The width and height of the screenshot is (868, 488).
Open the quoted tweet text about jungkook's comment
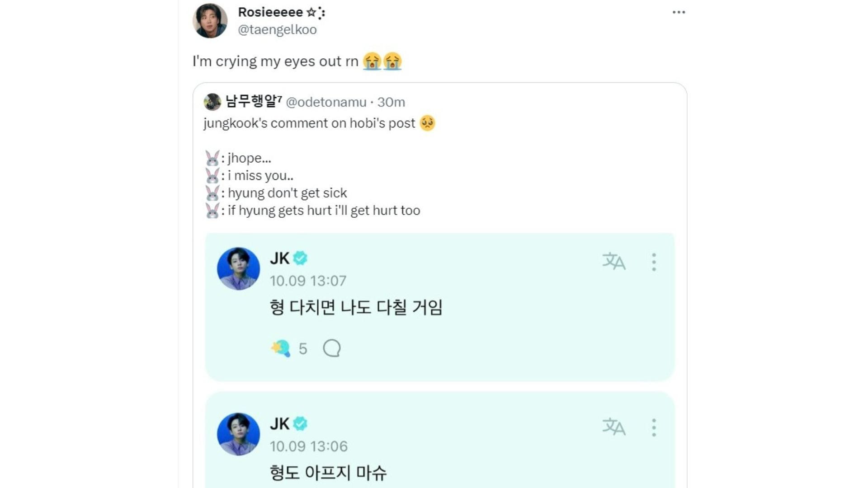tap(309, 123)
